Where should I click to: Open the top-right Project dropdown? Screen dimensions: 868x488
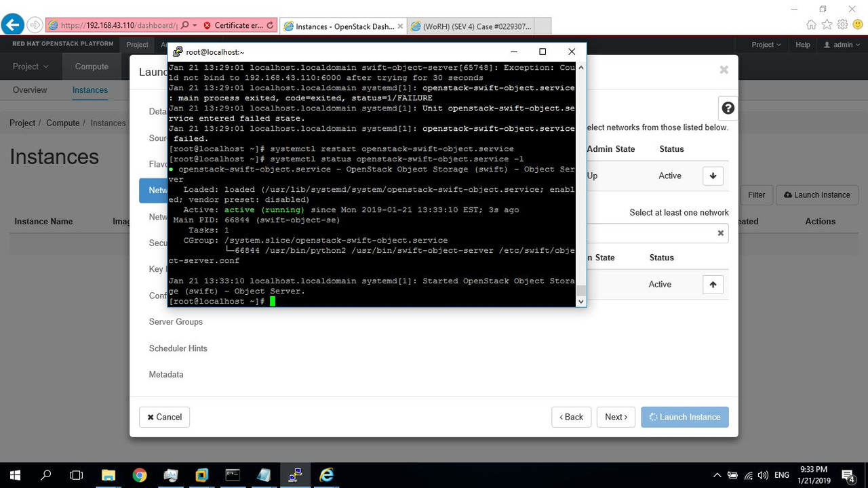click(766, 45)
